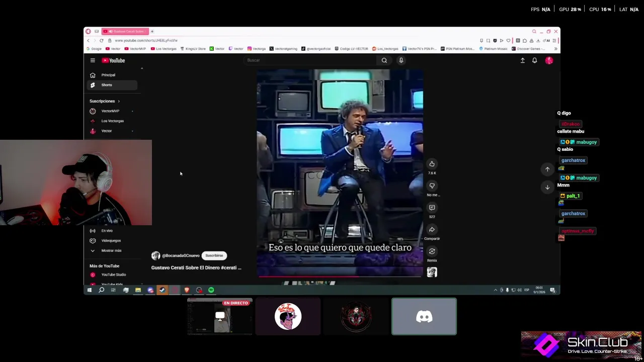This screenshot has width=644, height=362.
Task: Open the Create upload icon
Action: (522, 60)
